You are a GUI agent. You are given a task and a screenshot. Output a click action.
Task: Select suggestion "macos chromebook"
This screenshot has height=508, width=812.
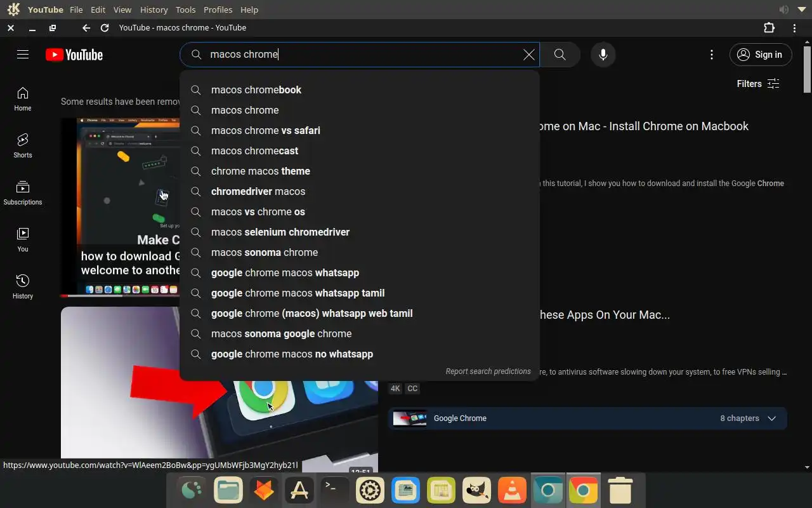(360, 90)
